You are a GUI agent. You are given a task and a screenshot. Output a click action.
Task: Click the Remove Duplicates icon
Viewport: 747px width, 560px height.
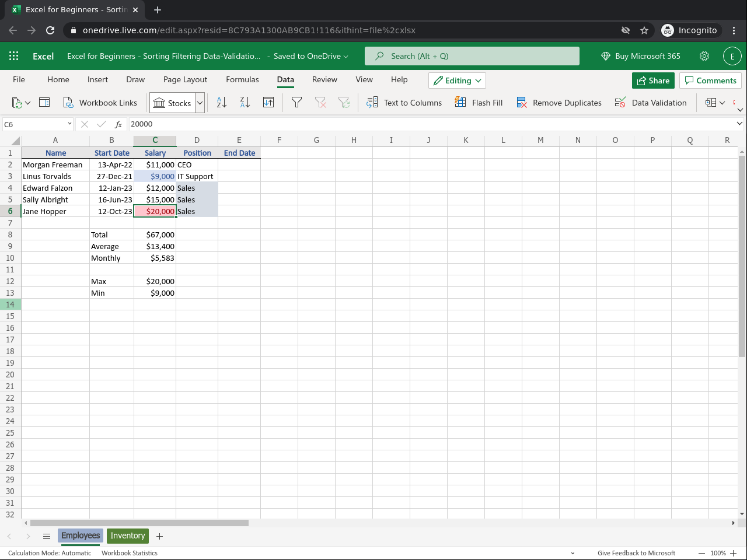(522, 103)
